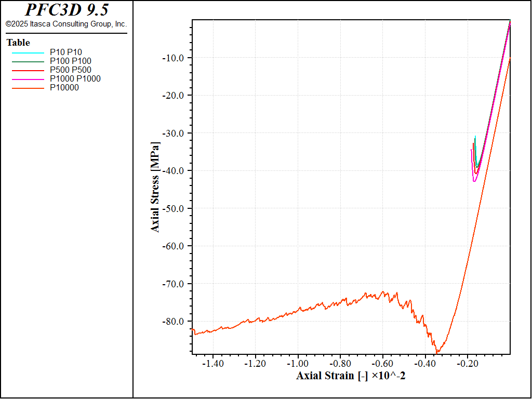This screenshot has height=399, width=532.
Task: Click the -0.40 x-axis tick label
Action: [x=425, y=364]
